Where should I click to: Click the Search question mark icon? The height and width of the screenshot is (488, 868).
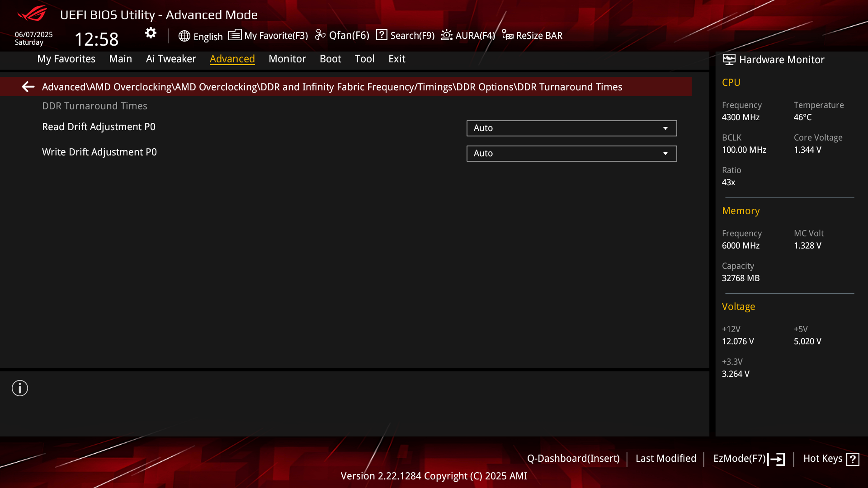pos(382,35)
